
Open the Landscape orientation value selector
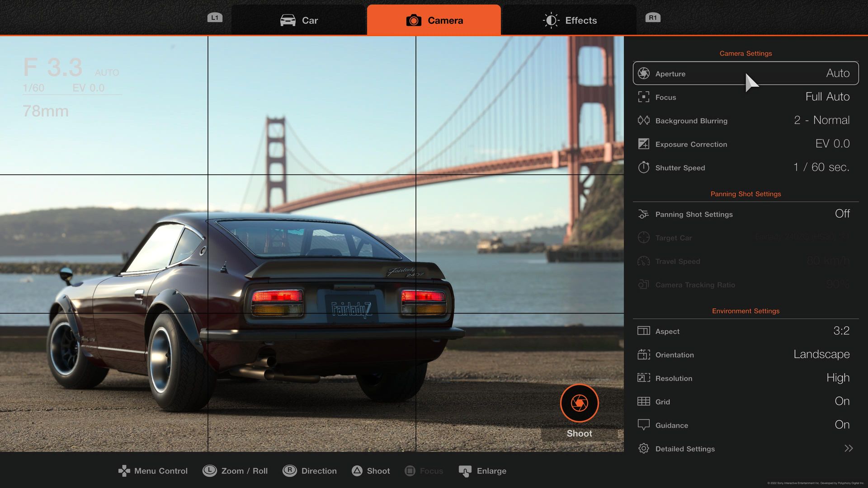tap(821, 354)
